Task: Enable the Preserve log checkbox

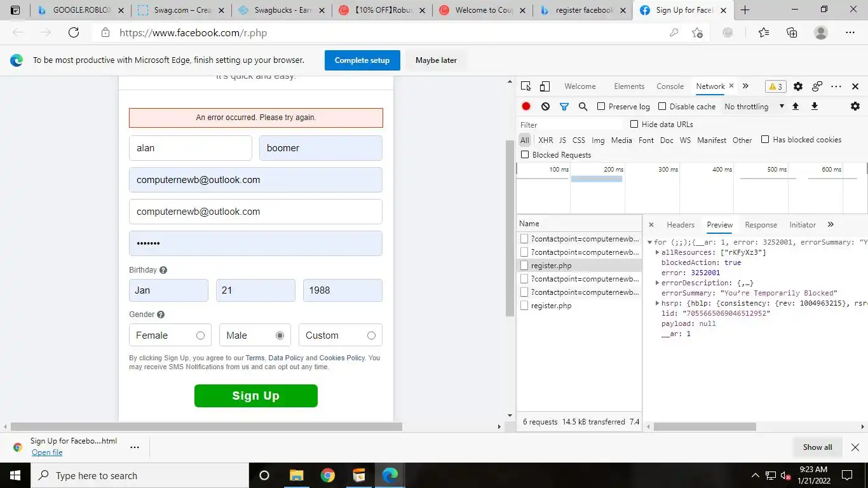Action: 601,106
